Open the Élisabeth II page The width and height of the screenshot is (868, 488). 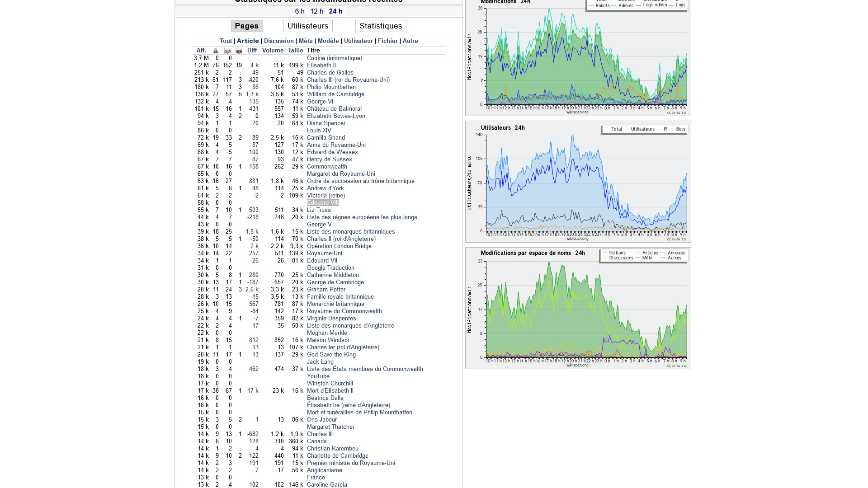321,66
